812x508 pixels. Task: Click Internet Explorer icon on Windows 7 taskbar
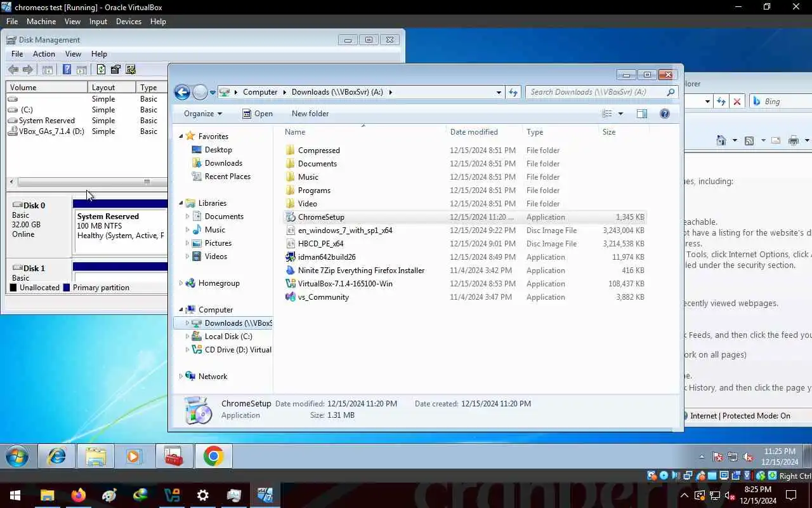click(x=56, y=456)
